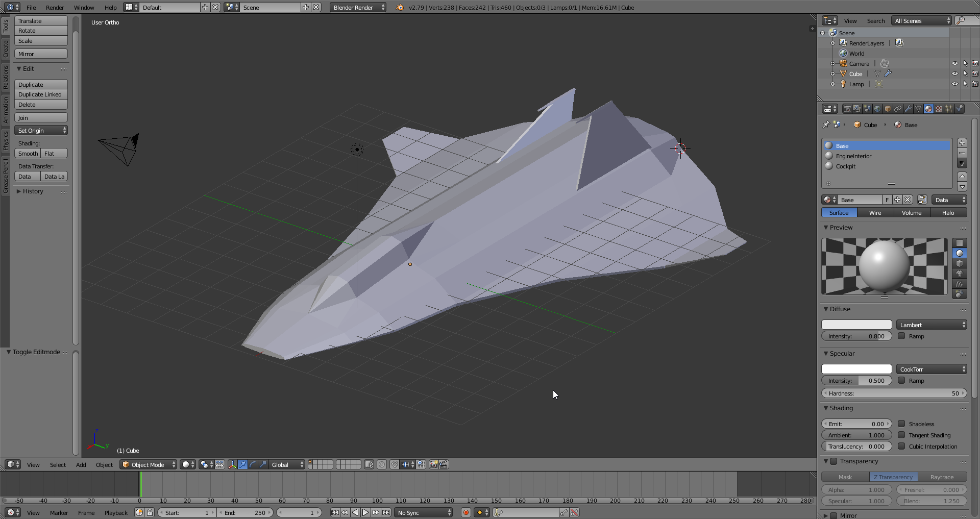This screenshot has width=980, height=519.
Task: Click the Flat shading button
Action: tap(54, 154)
